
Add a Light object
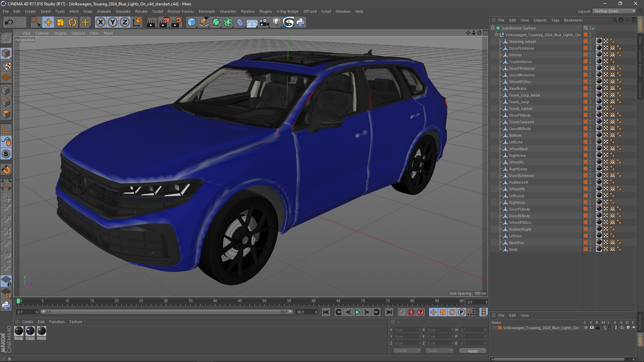click(276, 22)
